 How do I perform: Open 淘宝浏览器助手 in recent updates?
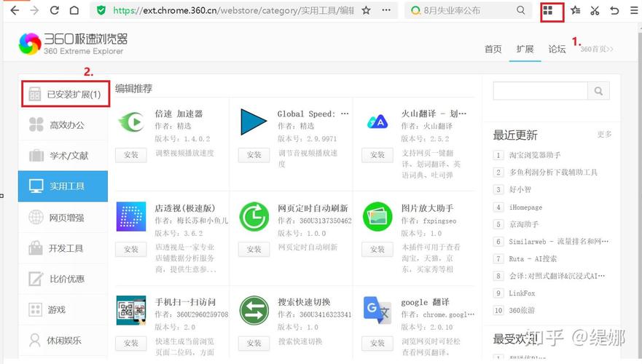pos(535,155)
